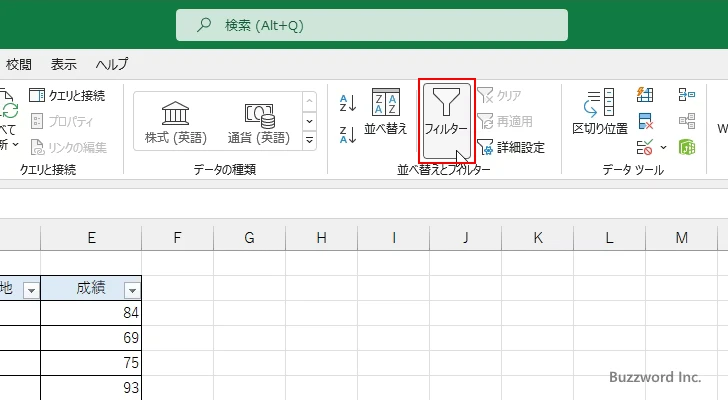Select the cell containing 75
The height and width of the screenshot is (400, 728).
coord(91,363)
